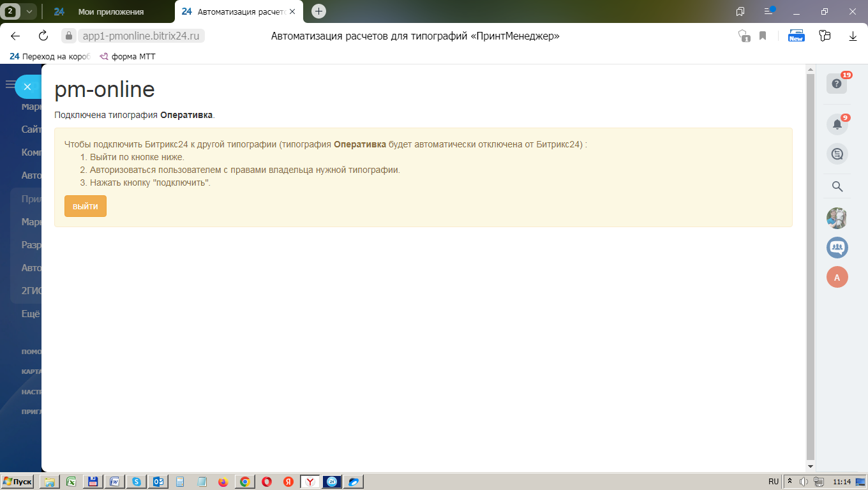
Task: Open the Bitrix24 chat messenger icon
Action: (837, 154)
